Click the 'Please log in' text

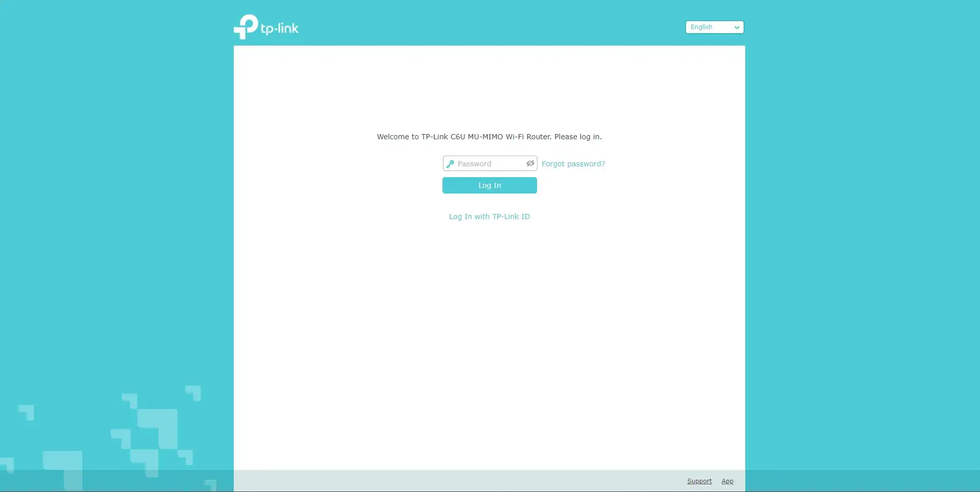coord(577,137)
